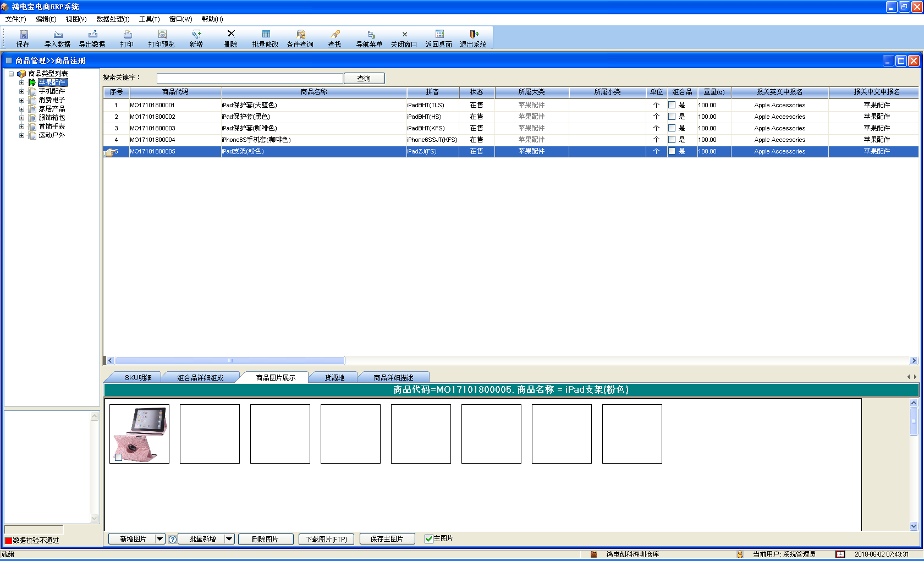Click the image panel scroll down arrow
Screen dimensions: 924x561
914,526
